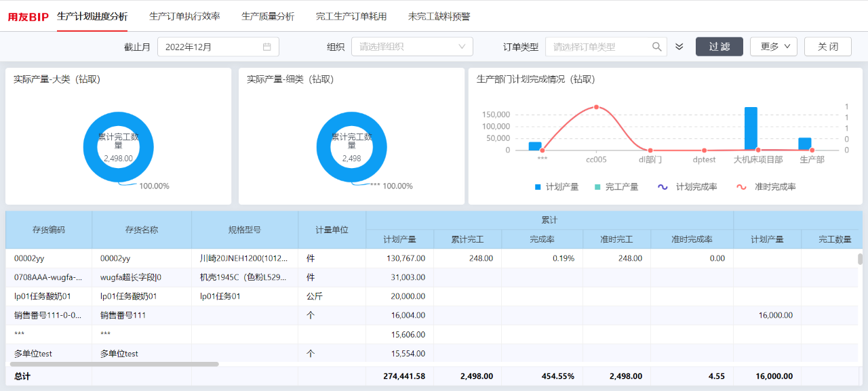This screenshot has height=391, width=868.
Task: Click the table horizontal scrollbar
Action: [114, 364]
